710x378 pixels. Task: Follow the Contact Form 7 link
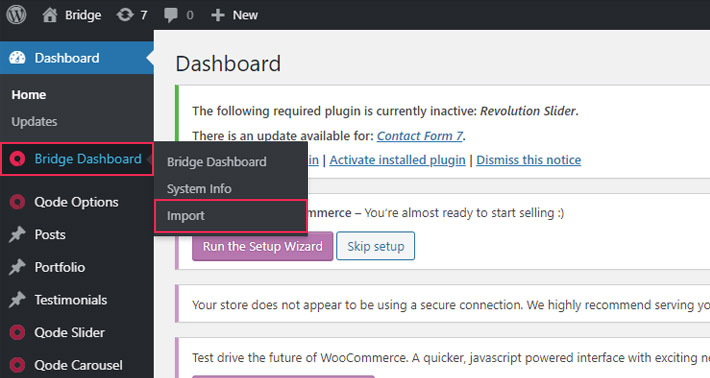pos(420,136)
